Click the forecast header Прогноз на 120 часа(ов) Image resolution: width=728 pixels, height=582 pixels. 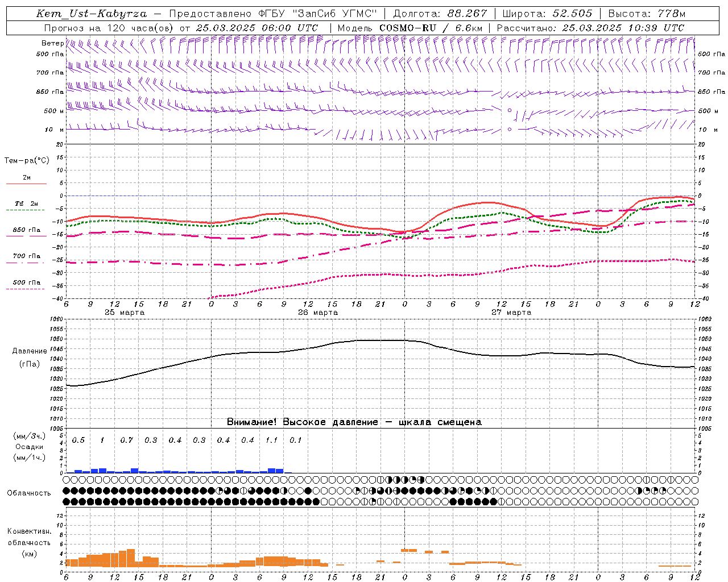[x=109, y=28]
